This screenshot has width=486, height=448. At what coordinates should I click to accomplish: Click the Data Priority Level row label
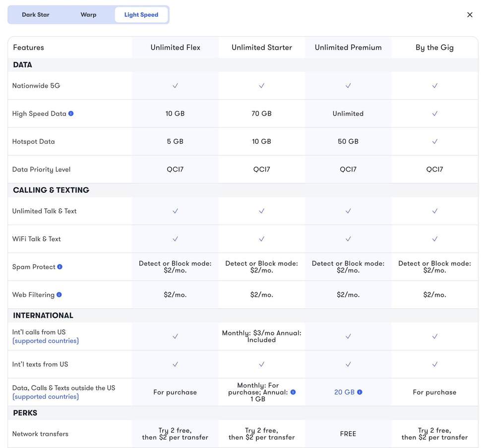[x=42, y=169]
